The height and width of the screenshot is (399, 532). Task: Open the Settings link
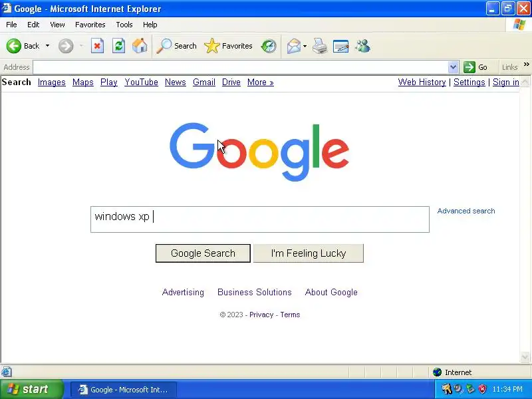point(469,82)
